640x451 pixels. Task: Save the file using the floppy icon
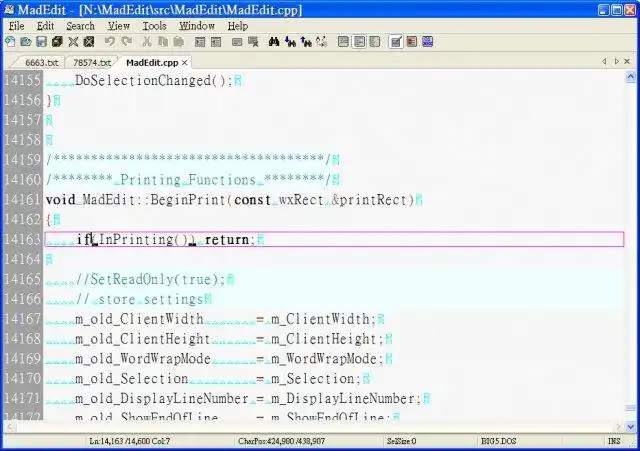coord(41,42)
